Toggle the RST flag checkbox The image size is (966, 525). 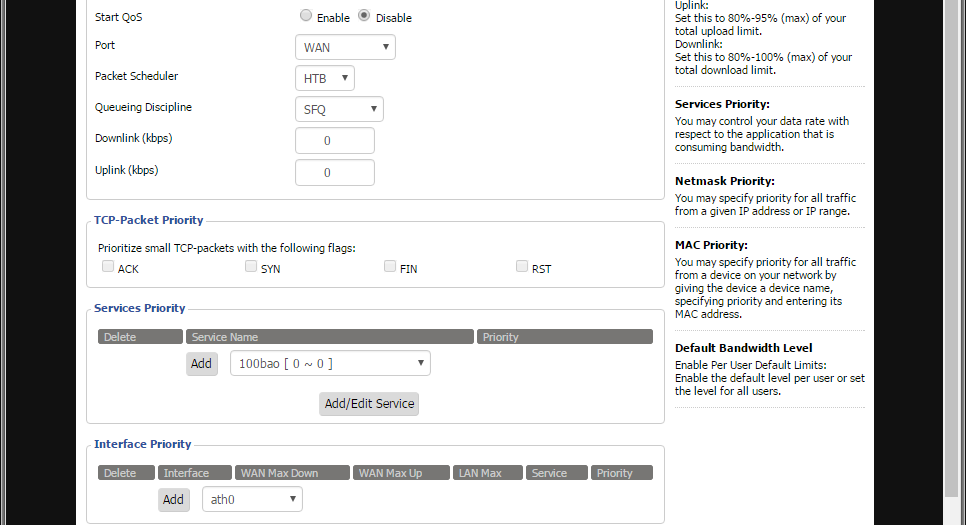(x=522, y=267)
